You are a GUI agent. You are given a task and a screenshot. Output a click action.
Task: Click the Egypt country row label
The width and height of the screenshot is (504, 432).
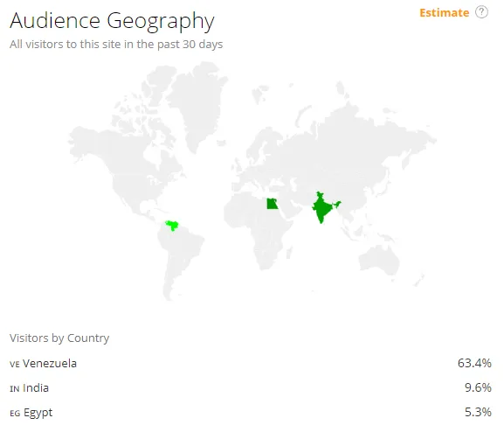[x=38, y=413]
